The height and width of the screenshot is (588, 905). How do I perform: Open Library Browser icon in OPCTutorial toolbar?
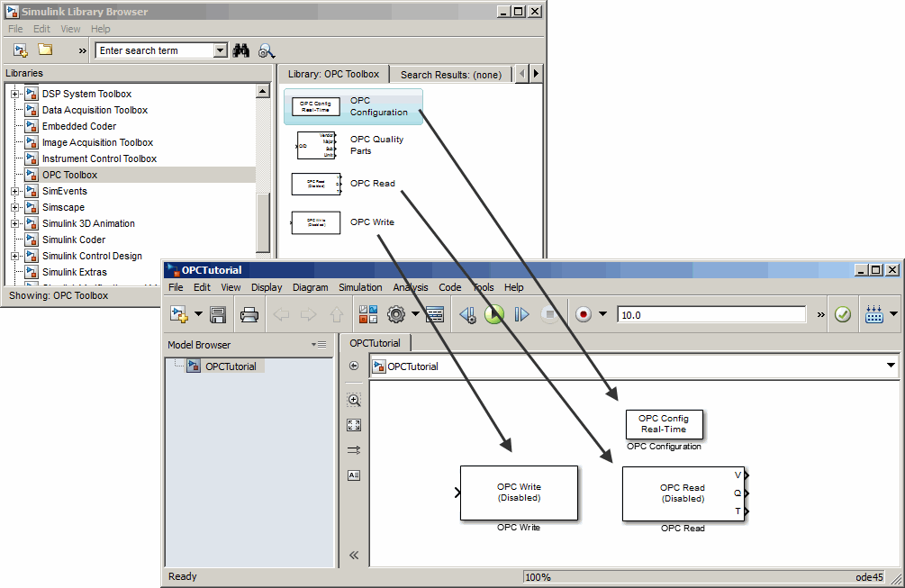point(368,314)
